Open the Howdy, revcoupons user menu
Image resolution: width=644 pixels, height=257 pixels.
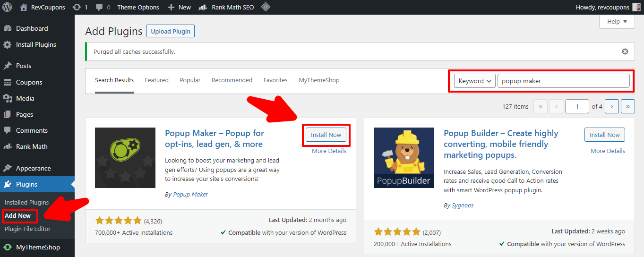(x=602, y=7)
